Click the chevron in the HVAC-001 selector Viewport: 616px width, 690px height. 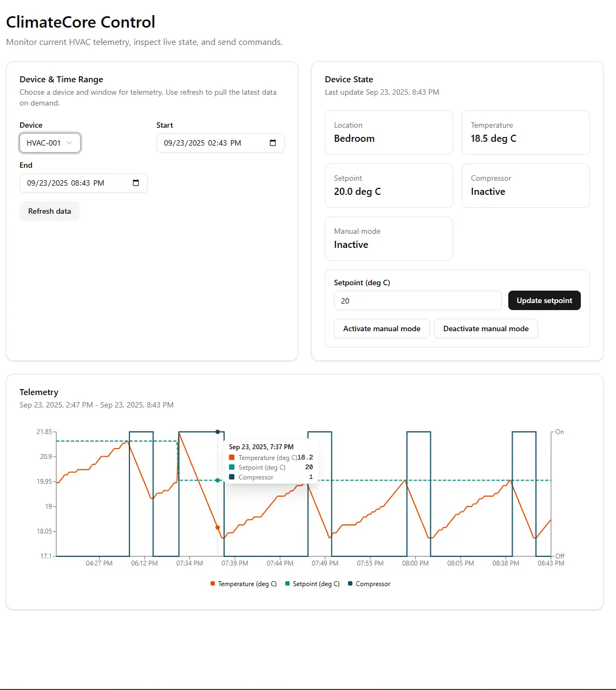pyautogui.click(x=69, y=143)
